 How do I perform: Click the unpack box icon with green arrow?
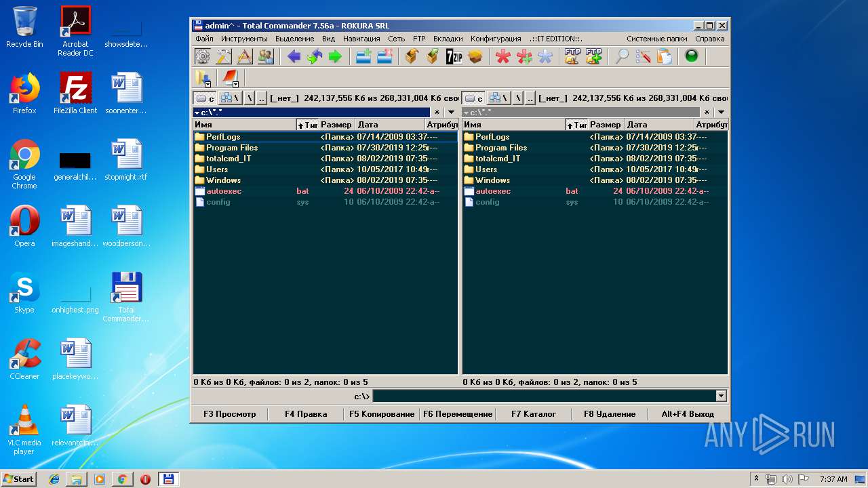click(433, 57)
